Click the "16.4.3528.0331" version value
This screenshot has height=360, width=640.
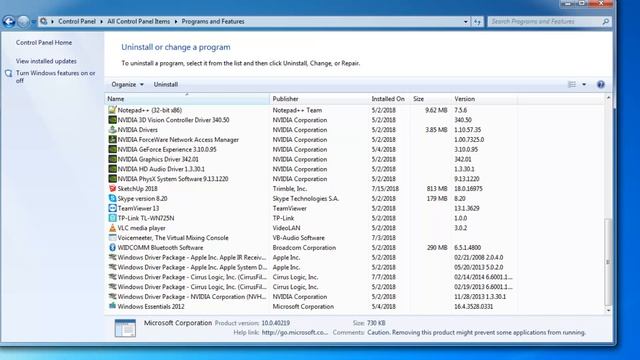(473, 306)
